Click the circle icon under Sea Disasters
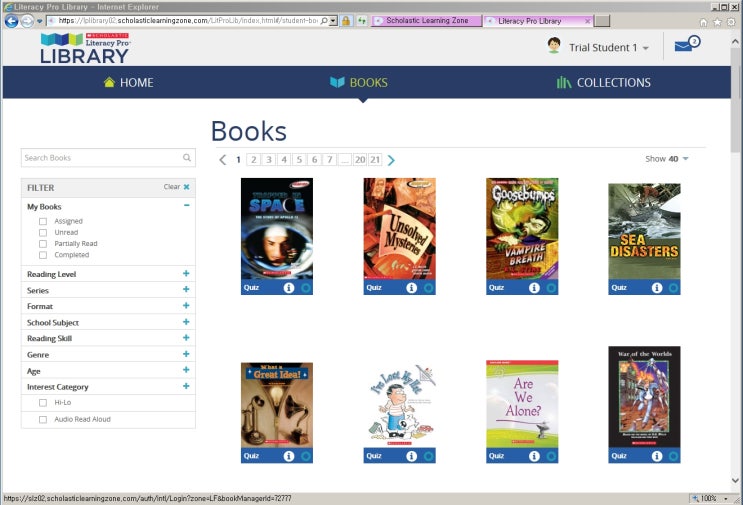Screen dimensions: 743x505 coord(673,288)
